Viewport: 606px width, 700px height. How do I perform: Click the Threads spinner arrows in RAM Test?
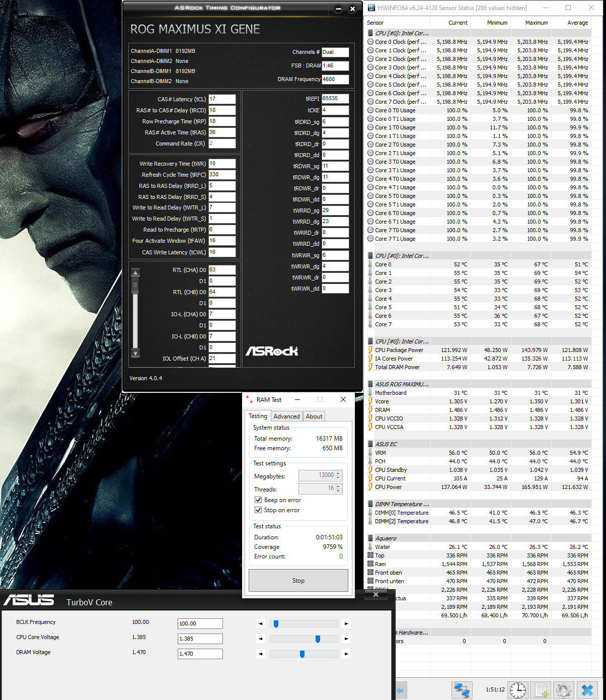point(339,488)
